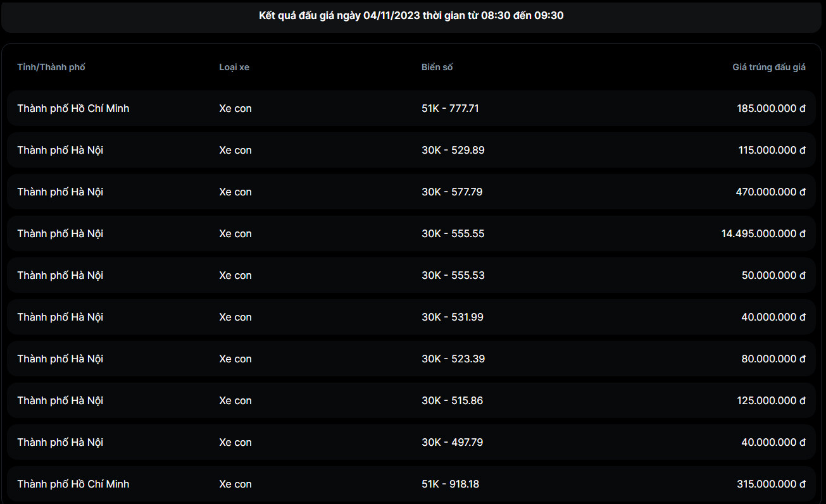Click the 125.000.000 đ price cell
The width and height of the screenshot is (826, 504).
click(x=771, y=400)
